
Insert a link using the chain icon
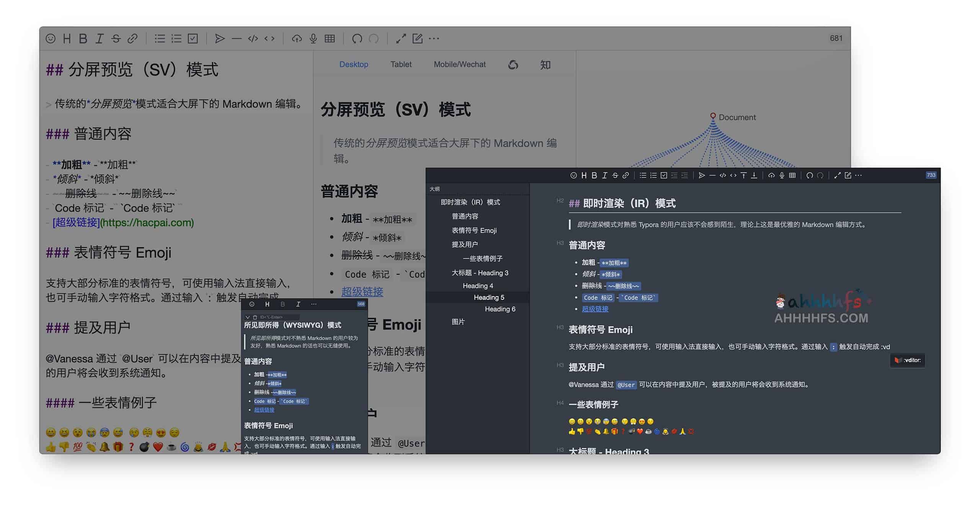[x=132, y=38]
